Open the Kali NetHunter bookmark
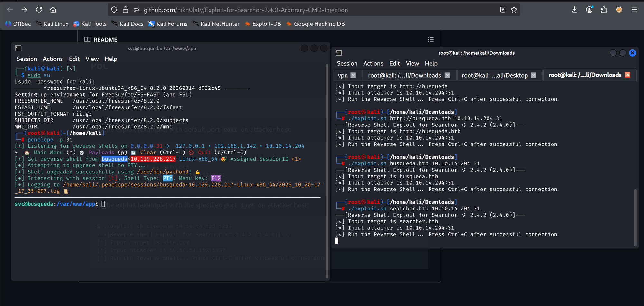The width and height of the screenshot is (644, 306). [x=216, y=24]
